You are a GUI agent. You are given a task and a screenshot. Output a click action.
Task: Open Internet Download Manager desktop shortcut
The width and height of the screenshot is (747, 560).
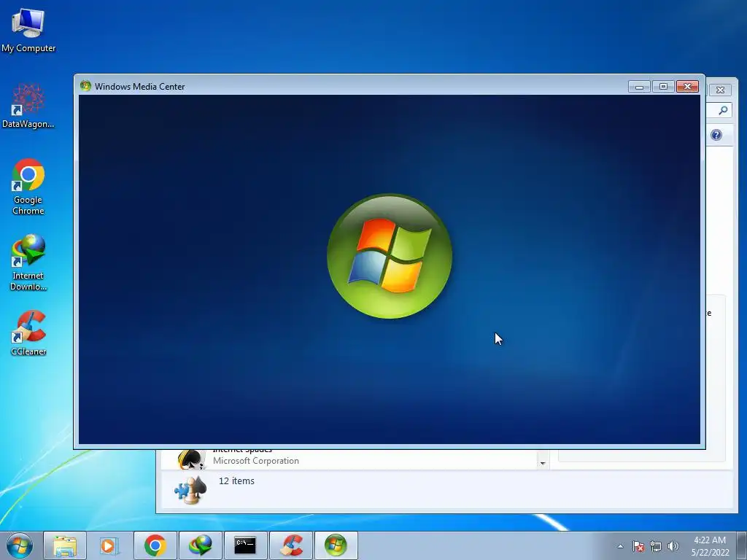[28, 262]
